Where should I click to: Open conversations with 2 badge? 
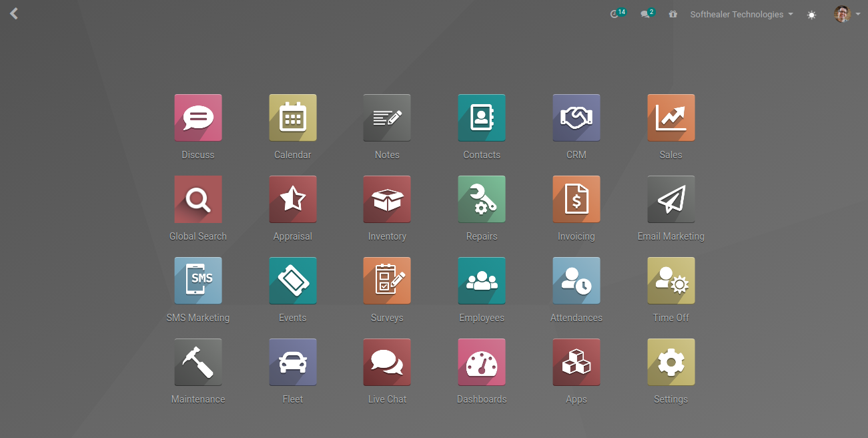(648, 13)
